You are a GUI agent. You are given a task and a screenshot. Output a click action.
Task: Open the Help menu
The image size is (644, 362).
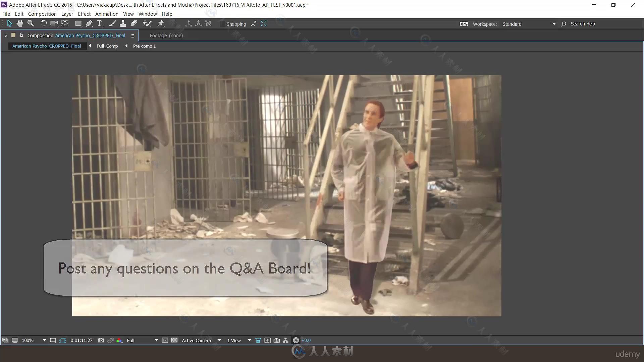pyautogui.click(x=167, y=14)
